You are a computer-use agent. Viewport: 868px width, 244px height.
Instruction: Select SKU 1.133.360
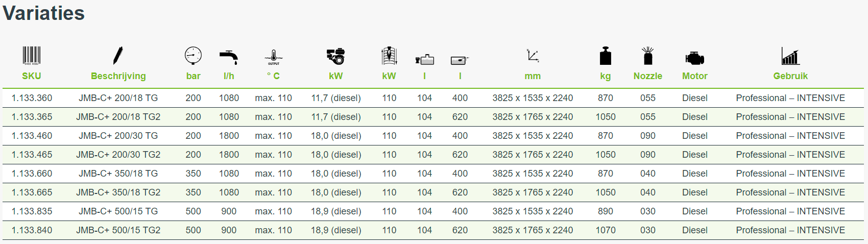pyautogui.click(x=32, y=98)
